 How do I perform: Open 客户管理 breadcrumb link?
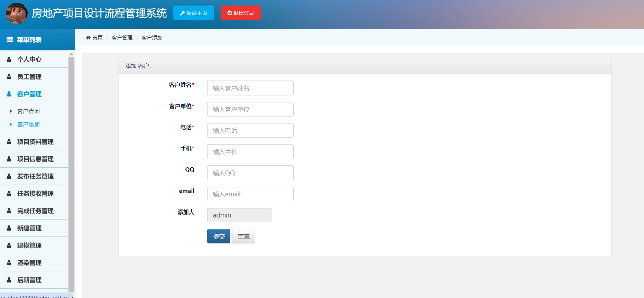click(x=122, y=37)
